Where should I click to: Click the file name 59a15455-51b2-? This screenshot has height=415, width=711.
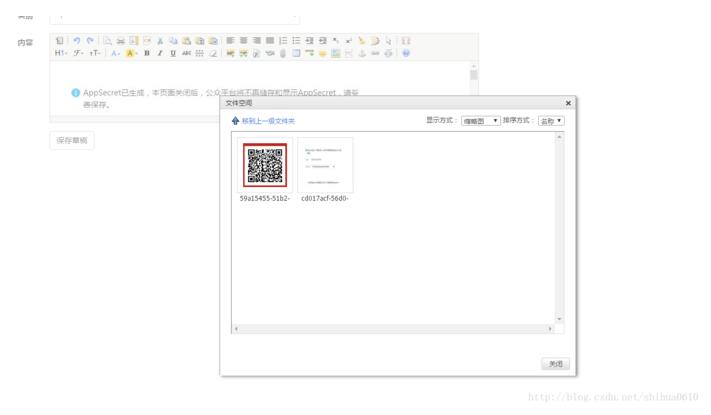(265, 198)
